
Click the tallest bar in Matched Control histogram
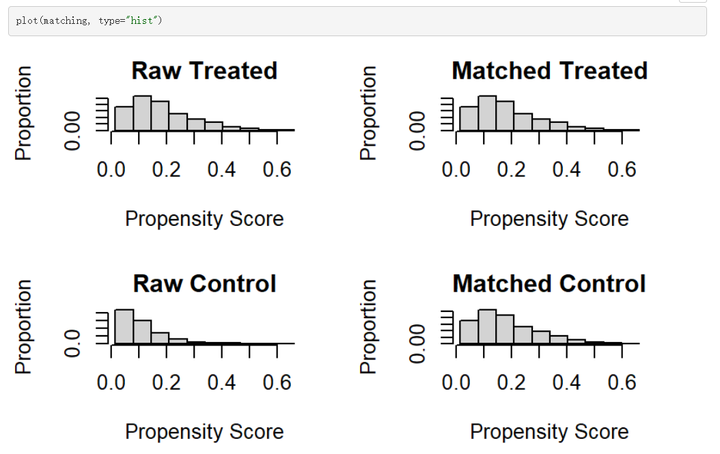point(487,328)
